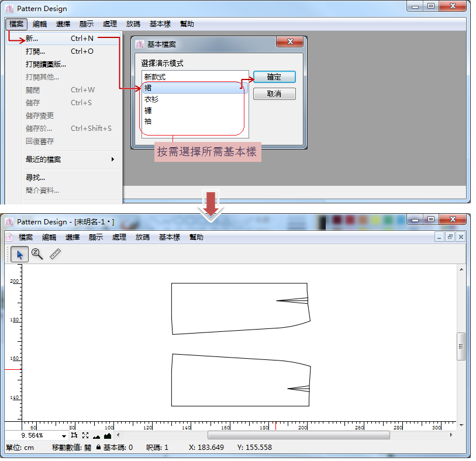476x461 pixels.
Task: Click the lock icon in status bar
Action: tap(98, 448)
